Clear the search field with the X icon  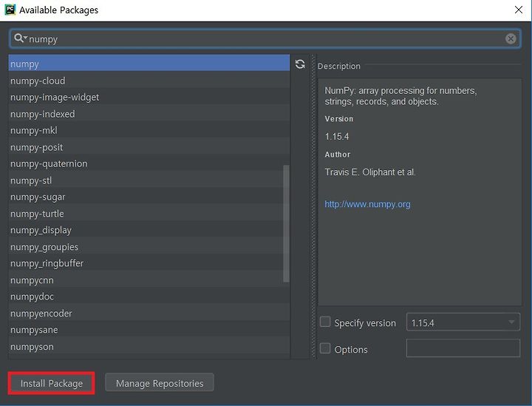(511, 38)
